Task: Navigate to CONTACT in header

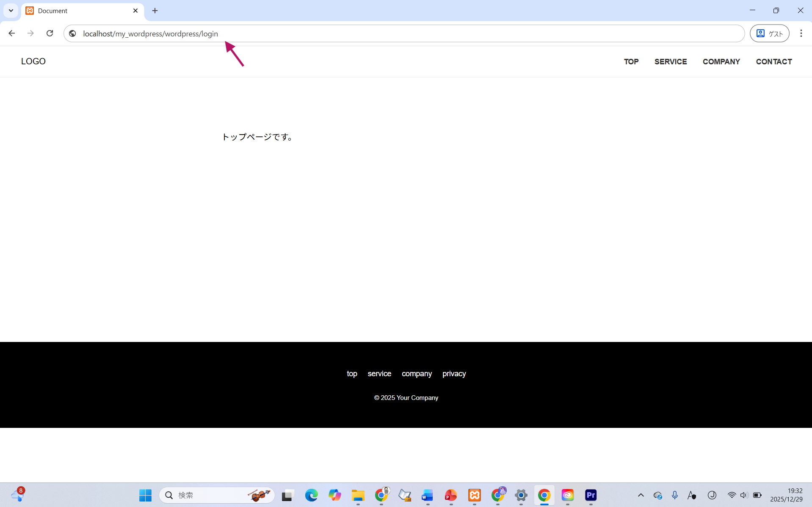Action: click(x=773, y=62)
